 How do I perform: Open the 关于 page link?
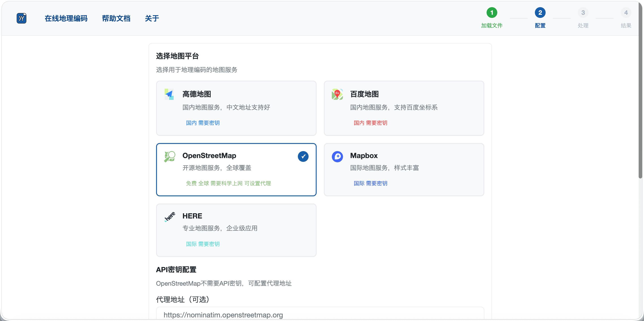(152, 18)
